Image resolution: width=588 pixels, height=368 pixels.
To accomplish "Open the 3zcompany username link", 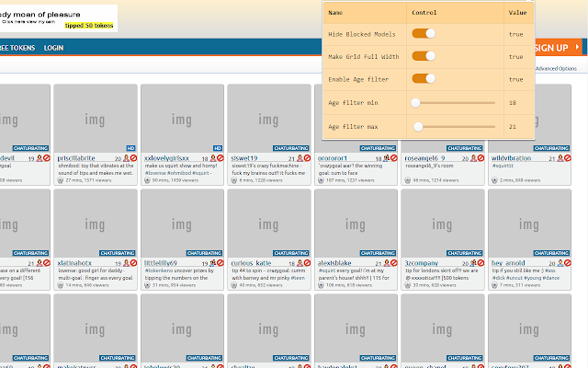I will click(x=422, y=263).
